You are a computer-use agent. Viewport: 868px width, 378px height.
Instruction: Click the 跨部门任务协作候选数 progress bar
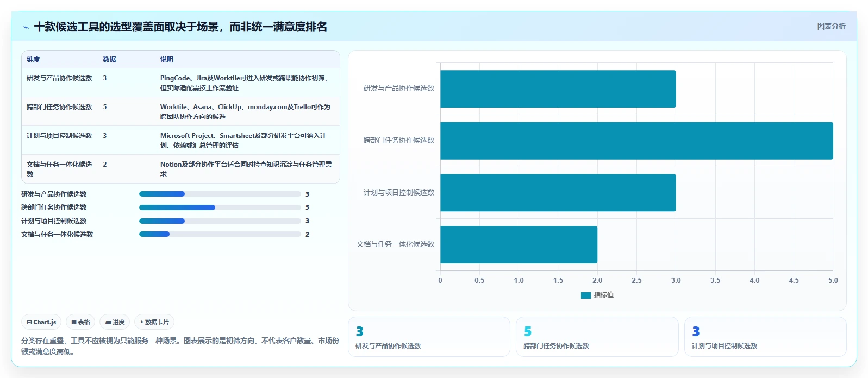click(x=220, y=207)
